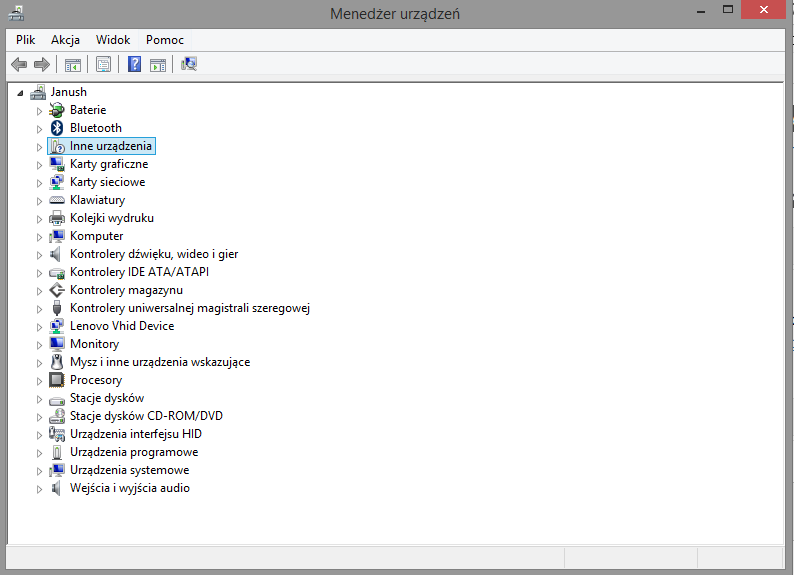Maximize the Menedżer urządzeń window
Image resolution: width=794 pixels, height=575 pixels.
point(728,10)
